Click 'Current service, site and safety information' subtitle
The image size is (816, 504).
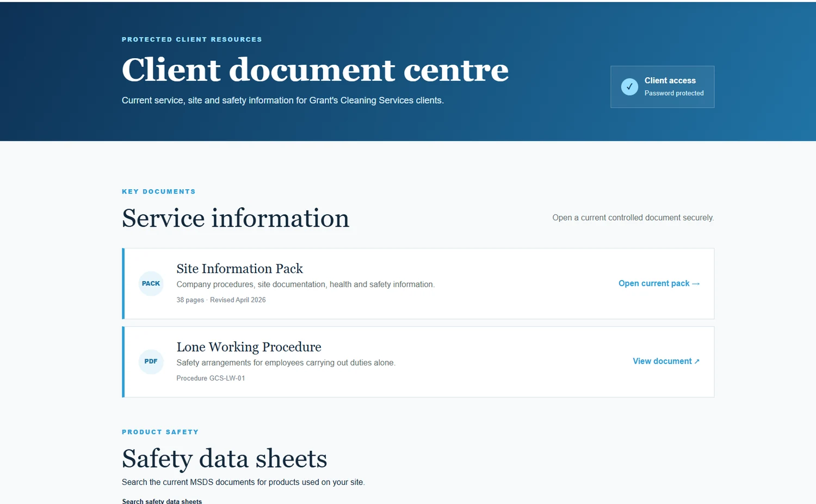(x=283, y=101)
